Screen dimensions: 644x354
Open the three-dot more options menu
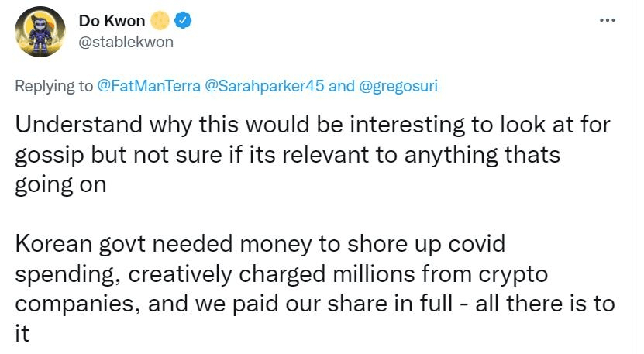click(x=608, y=19)
